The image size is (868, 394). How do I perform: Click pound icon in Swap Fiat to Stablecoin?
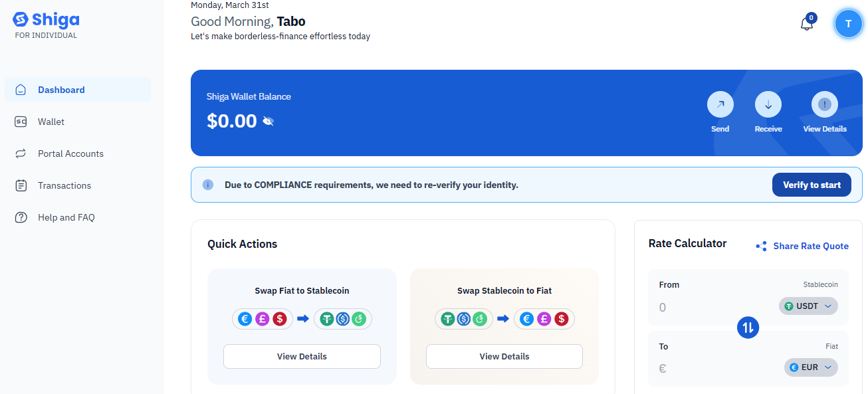263,319
